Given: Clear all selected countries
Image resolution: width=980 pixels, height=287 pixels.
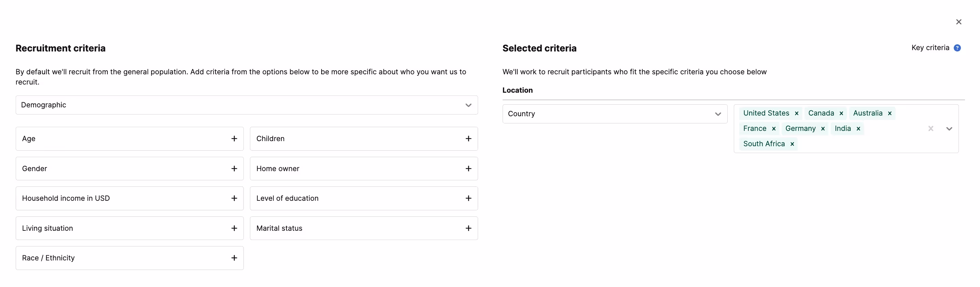Looking at the screenshot, I should [x=931, y=129].
